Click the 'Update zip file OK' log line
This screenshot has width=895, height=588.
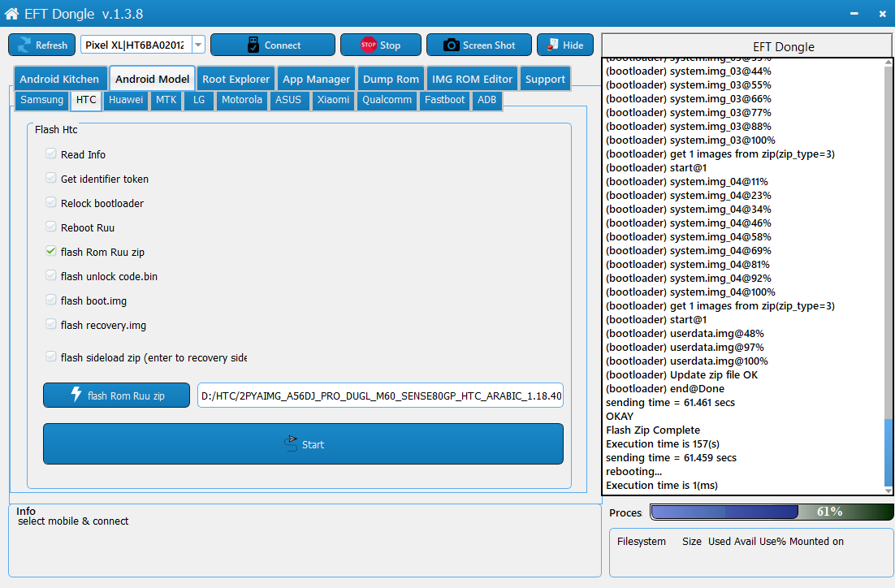click(681, 374)
